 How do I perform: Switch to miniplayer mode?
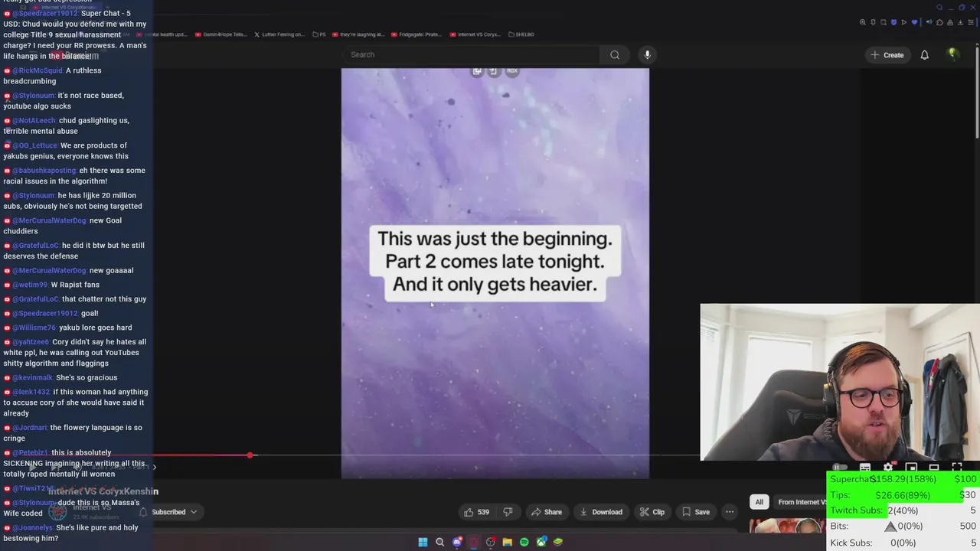click(x=911, y=467)
